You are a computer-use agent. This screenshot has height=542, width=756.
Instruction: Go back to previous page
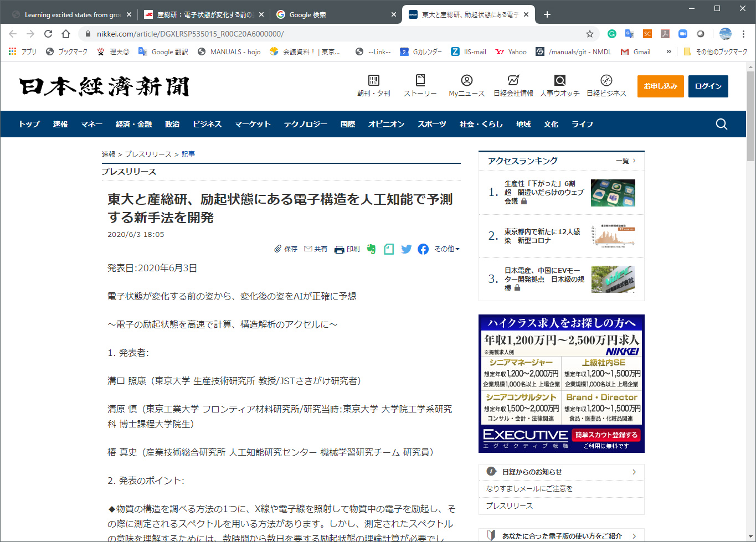(x=13, y=34)
